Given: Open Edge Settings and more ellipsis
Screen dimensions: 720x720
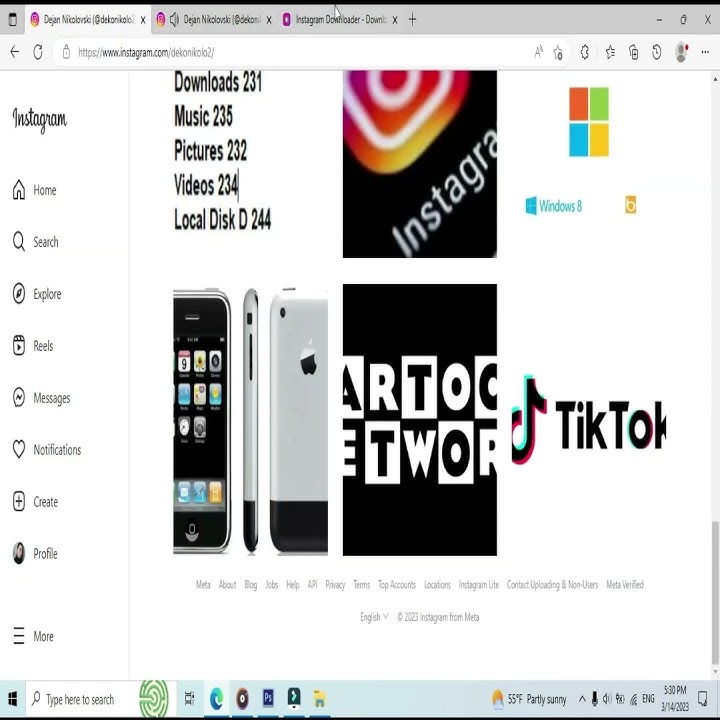Looking at the screenshot, I should pos(705,52).
